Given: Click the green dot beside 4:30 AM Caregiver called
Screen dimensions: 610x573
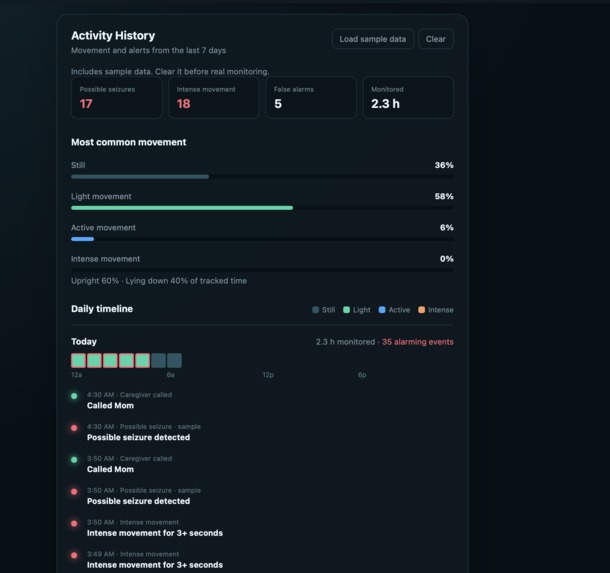Looking at the screenshot, I should pyautogui.click(x=74, y=396).
